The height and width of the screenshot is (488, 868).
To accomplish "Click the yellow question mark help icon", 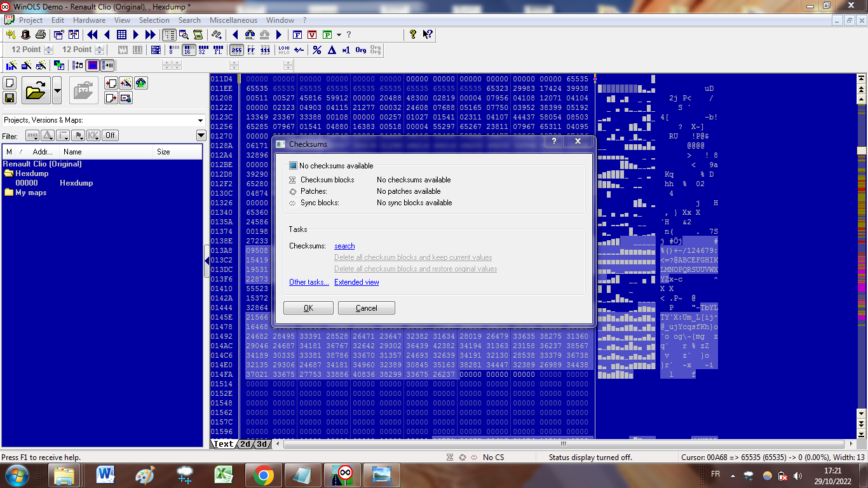I will tap(413, 34).
